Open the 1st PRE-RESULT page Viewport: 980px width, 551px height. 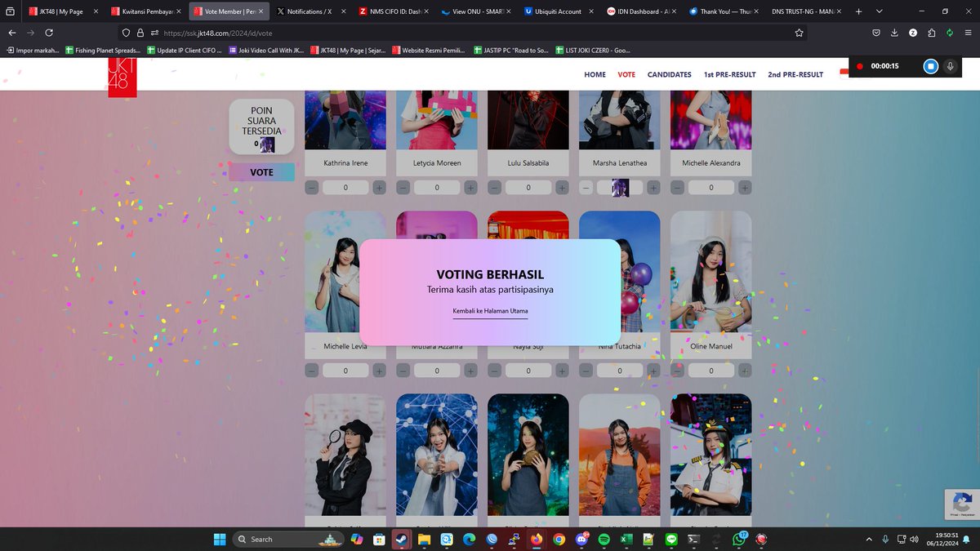730,74
